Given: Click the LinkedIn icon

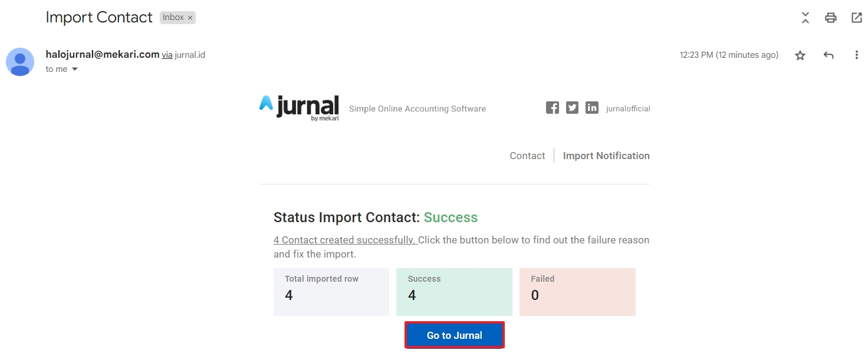Looking at the screenshot, I should click(592, 108).
